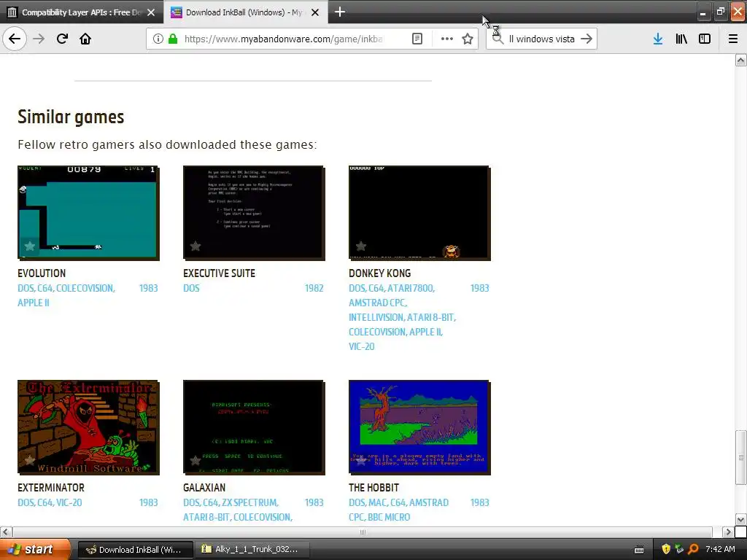Switch to Compatibility Layer APIs tab
The width and height of the screenshot is (747, 560).
tap(81, 12)
